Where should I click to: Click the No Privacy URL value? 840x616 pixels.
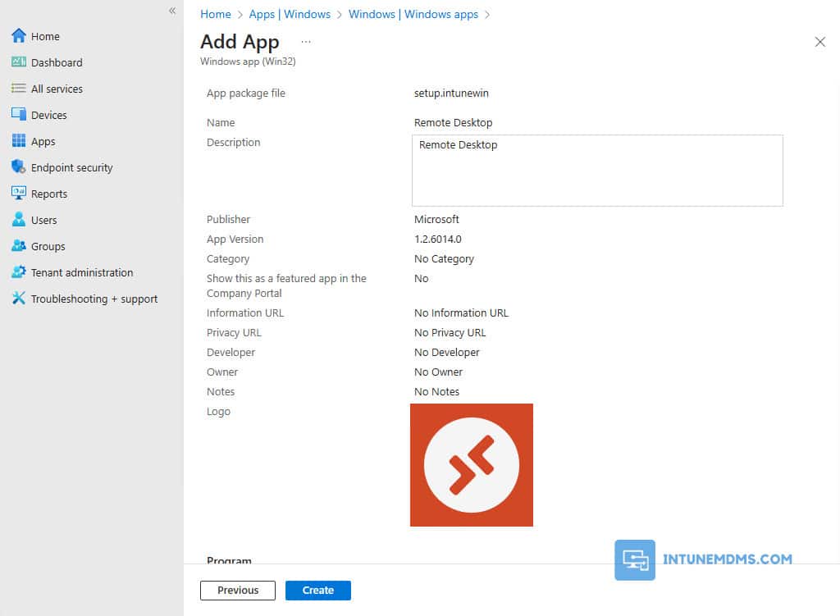click(x=450, y=333)
